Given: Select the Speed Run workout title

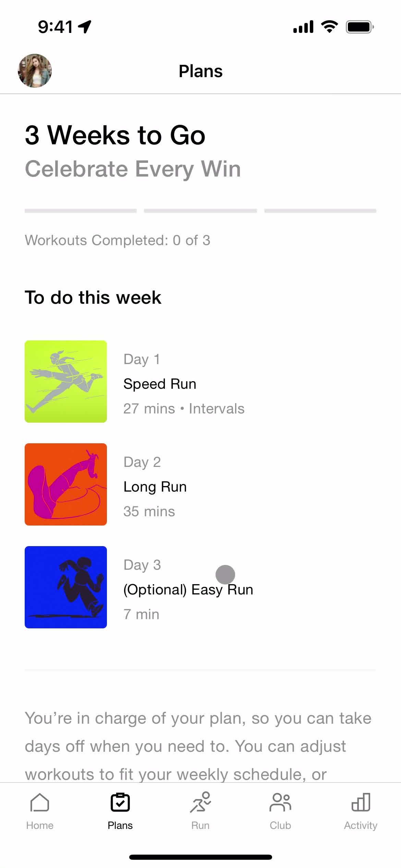Looking at the screenshot, I should 160,384.
